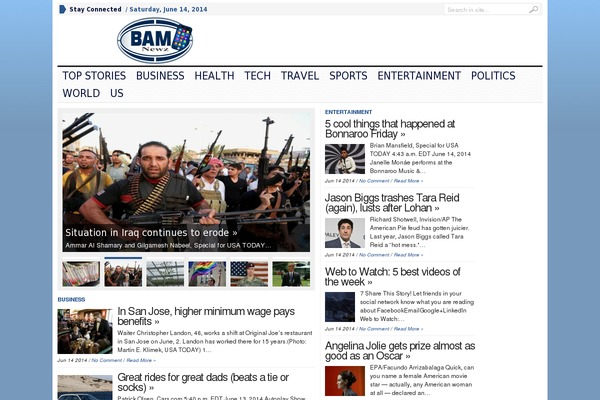
Task: Open the Jason Biggs trashes Tara Reid headline
Action: 392,203
